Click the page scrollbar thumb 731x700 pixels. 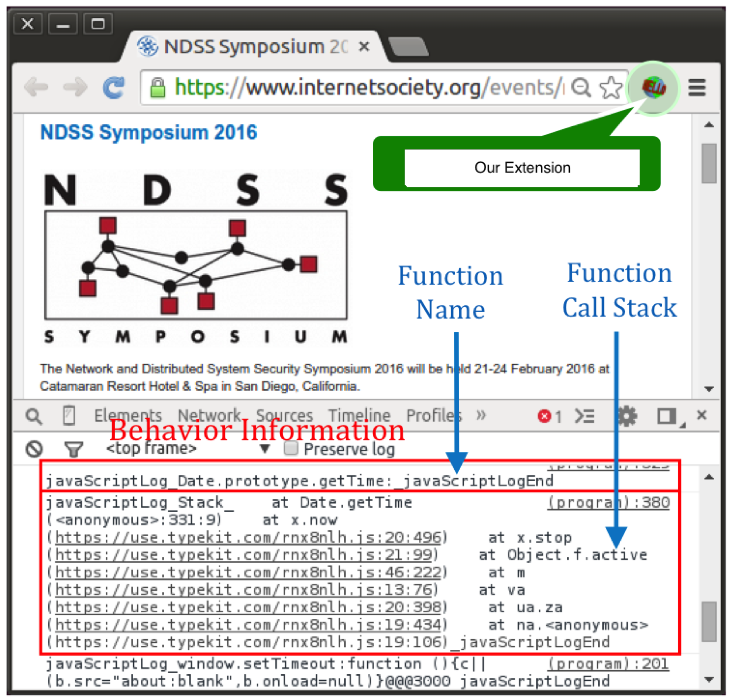pos(709,163)
